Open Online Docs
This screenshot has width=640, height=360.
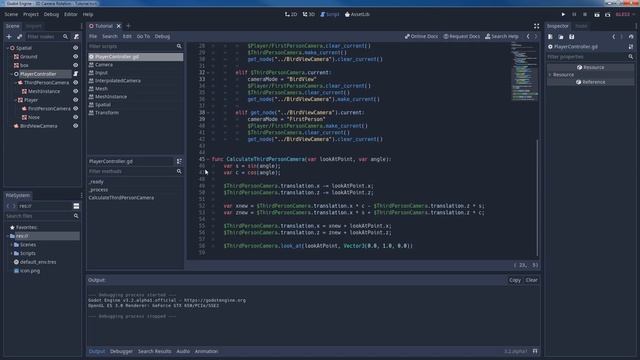(421, 36)
